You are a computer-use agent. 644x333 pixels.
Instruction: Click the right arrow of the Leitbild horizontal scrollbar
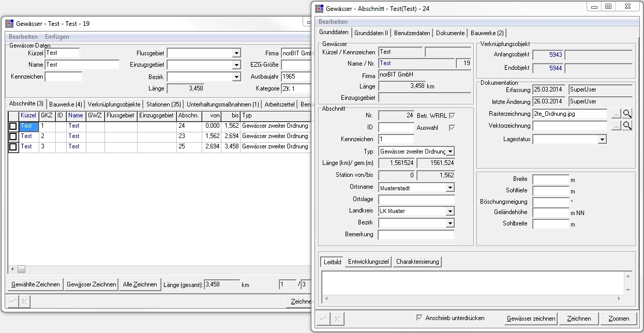pyautogui.click(x=620, y=298)
